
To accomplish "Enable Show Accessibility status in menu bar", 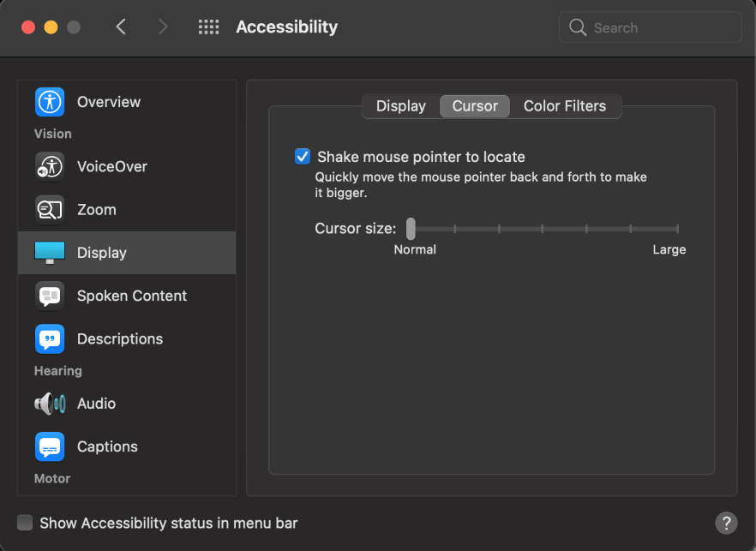I will coord(25,523).
